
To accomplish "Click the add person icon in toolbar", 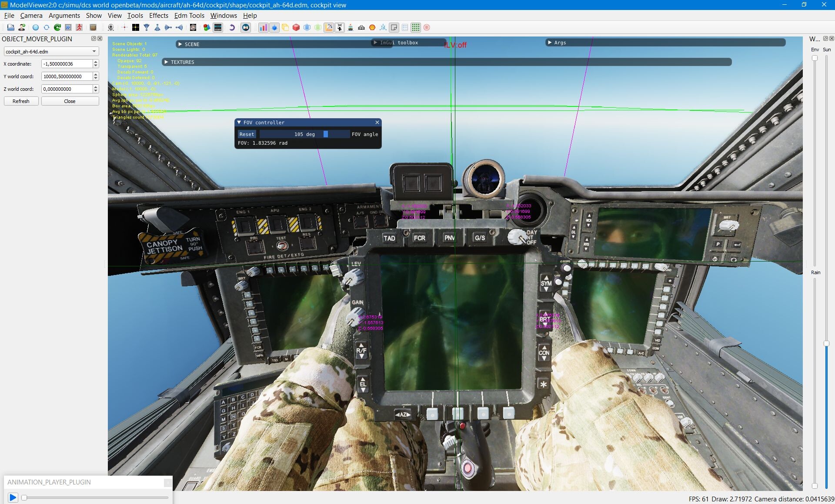I will click(22, 27).
